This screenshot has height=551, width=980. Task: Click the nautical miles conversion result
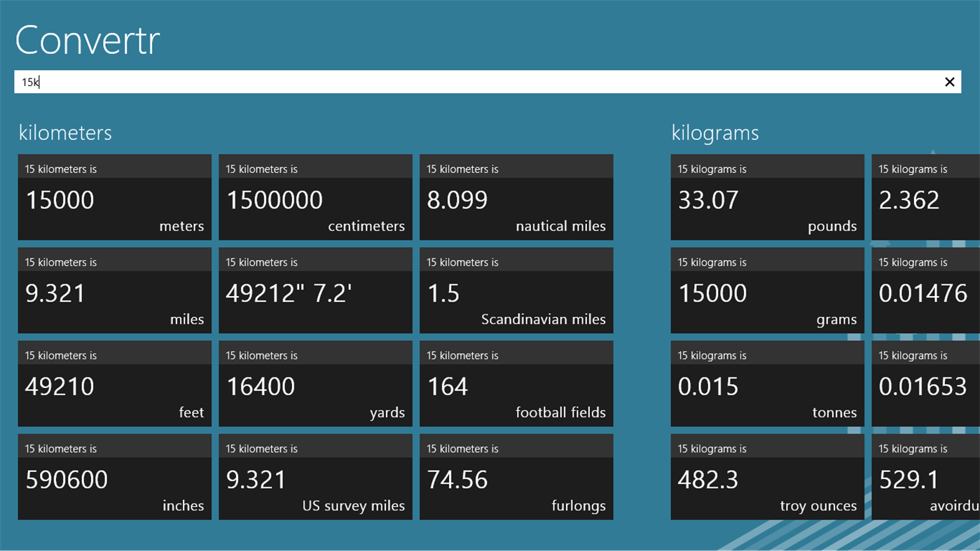[516, 197]
